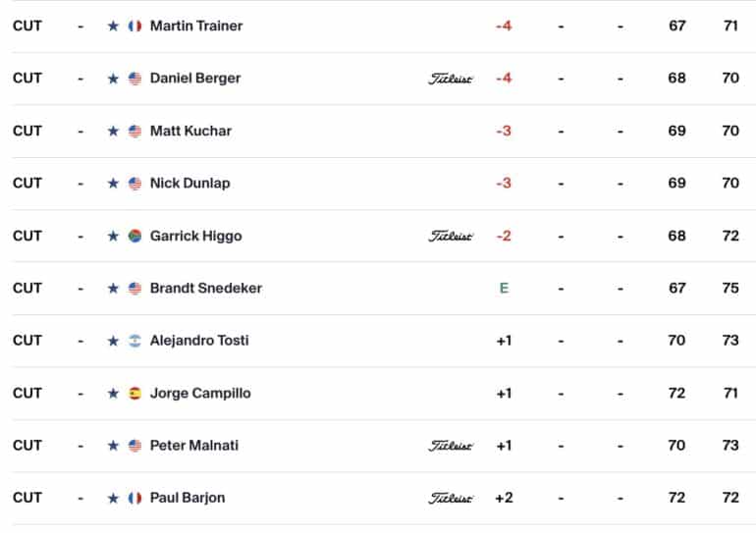This screenshot has height=533, width=756.
Task: Open Alejandro Tosti player link
Action: click(199, 341)
